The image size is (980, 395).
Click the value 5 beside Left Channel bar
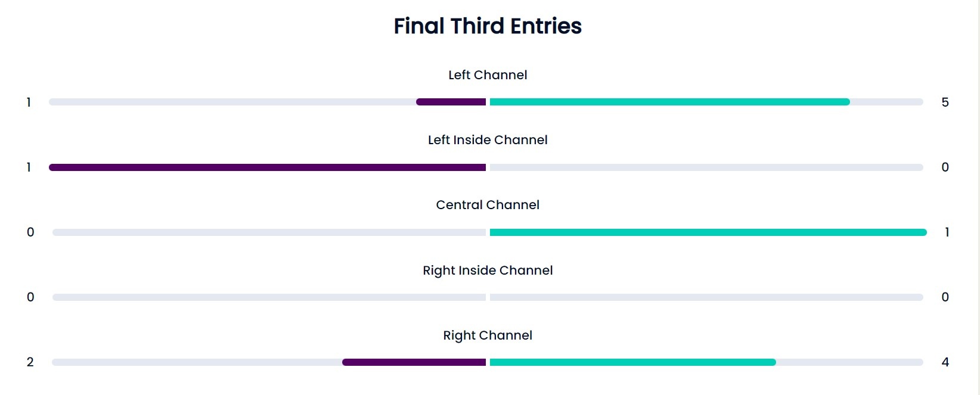pos(945,102)
